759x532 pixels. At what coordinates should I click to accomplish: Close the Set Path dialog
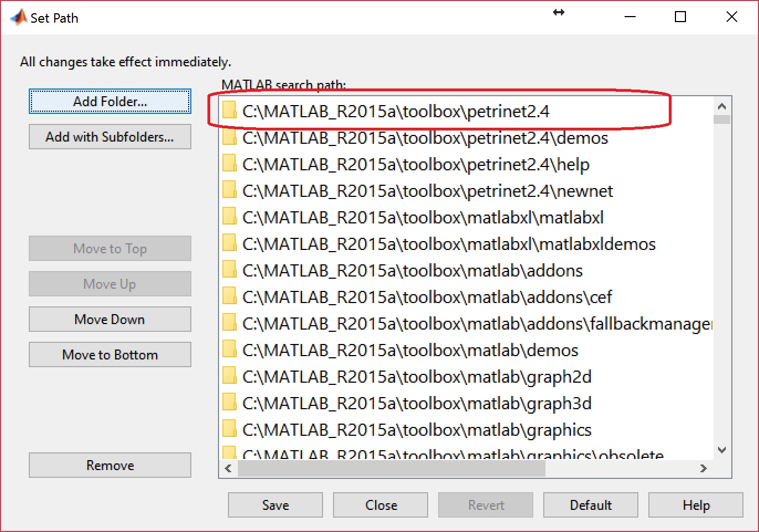point(381,505)
